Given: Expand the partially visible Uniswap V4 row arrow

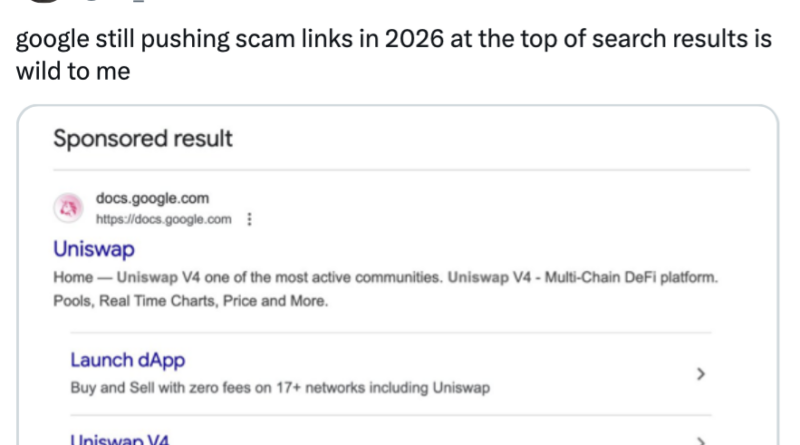Looking at the screenshot, I should coord(701,439).
